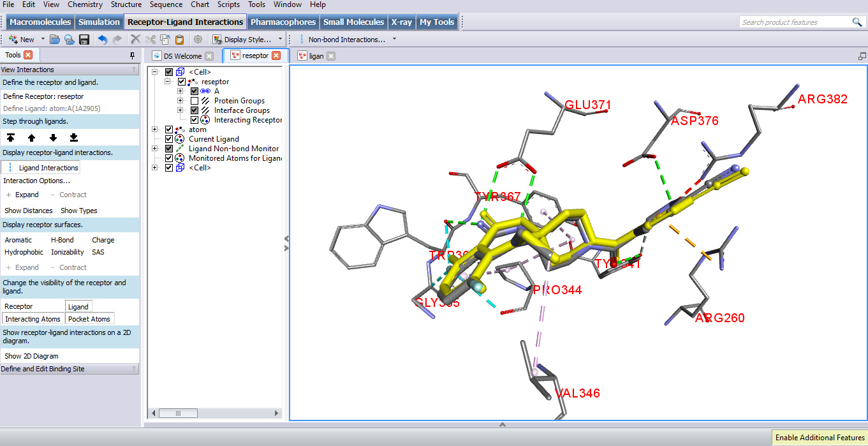Screen dimensions: 868x446
Task: Step to the first ligand arrow icon
Action: tap(11, 137)
